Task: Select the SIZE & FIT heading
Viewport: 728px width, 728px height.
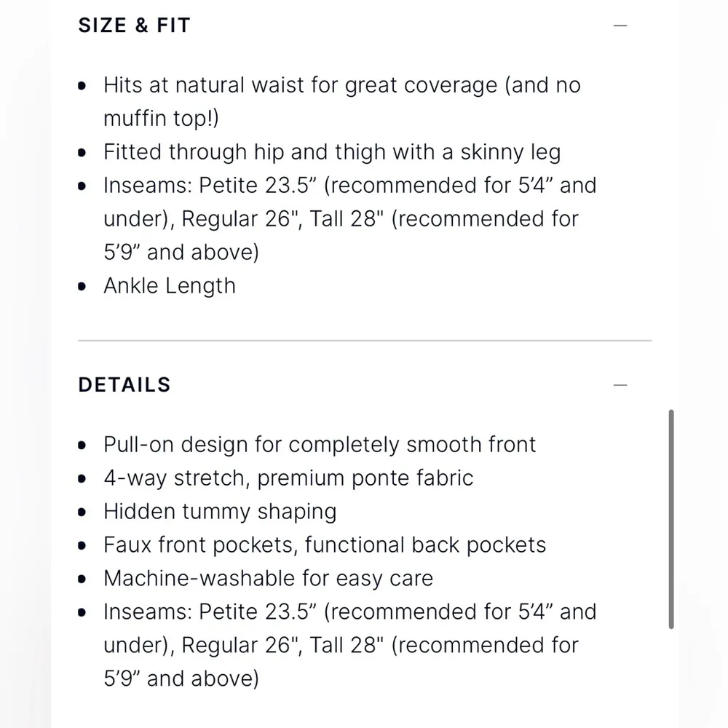Action: pos(134,25)
